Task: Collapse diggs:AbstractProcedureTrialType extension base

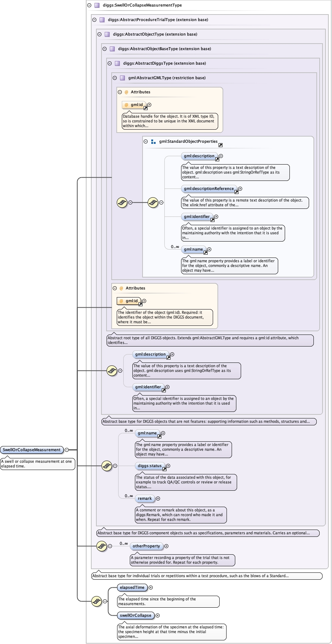Action: (95, 20)
